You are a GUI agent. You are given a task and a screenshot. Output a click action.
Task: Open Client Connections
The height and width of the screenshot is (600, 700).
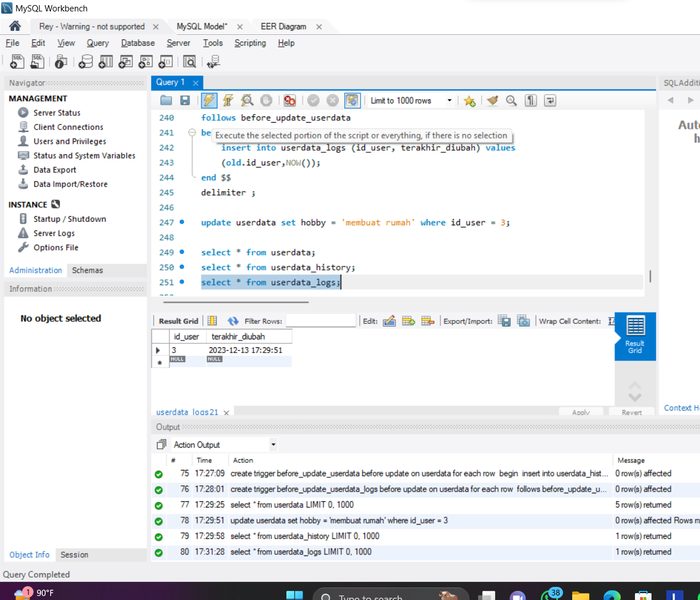coord(68,127)
